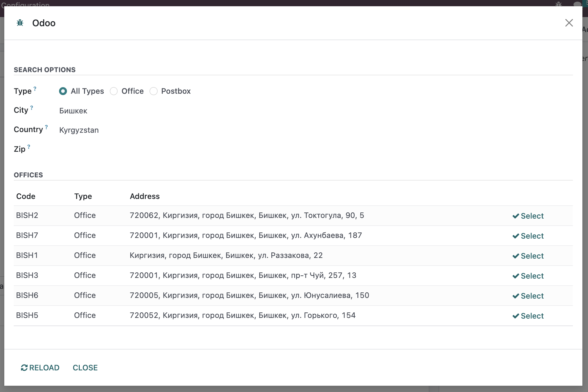Click the debug bug icon beside Odoo title
This screenshot has height=392, width=588.
[x=20, y=23]
